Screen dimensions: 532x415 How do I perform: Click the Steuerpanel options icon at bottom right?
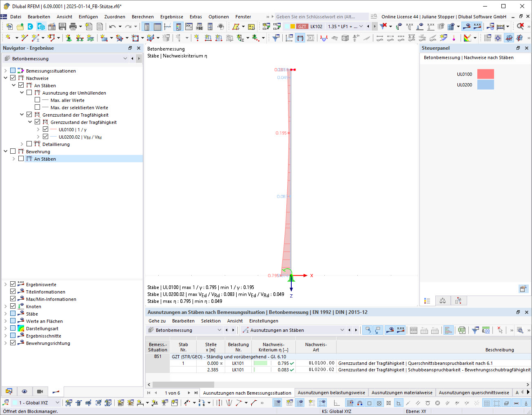pyautogui.click(x=523, y=289)
